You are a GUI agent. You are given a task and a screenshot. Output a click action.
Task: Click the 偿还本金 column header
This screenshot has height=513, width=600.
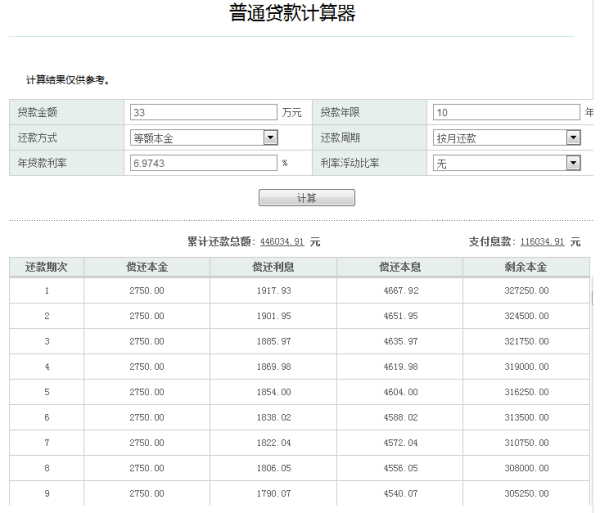147,267
